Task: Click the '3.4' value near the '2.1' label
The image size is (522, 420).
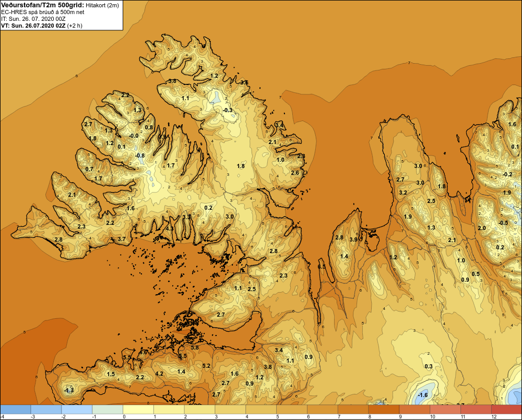Action: [x=279, y=125]
